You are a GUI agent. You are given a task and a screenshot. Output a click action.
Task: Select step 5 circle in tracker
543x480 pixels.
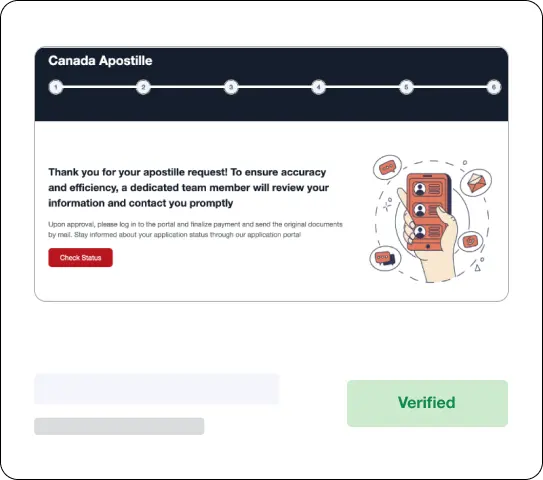pos(406,87)
